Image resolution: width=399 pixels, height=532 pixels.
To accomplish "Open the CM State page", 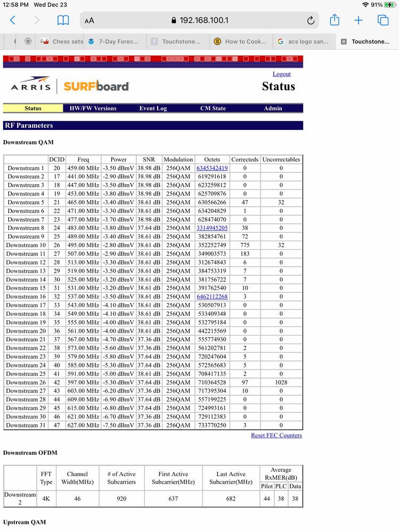I will (x=213, y=108).
